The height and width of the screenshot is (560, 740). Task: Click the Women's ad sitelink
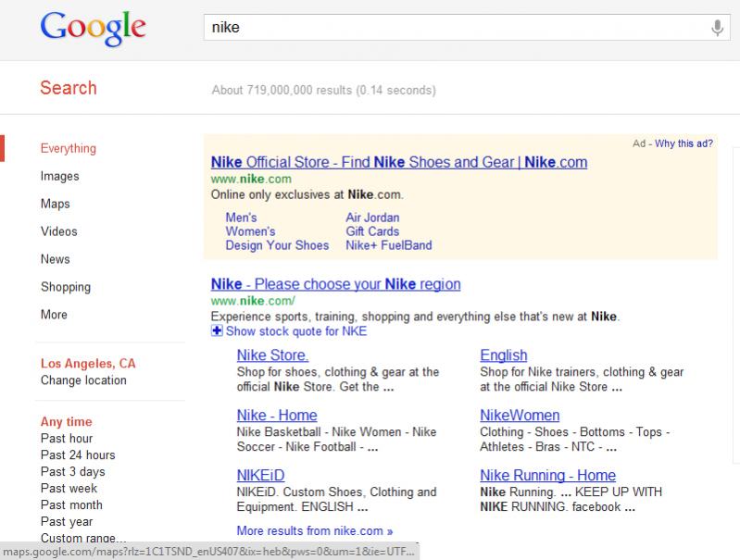(251, 231)
